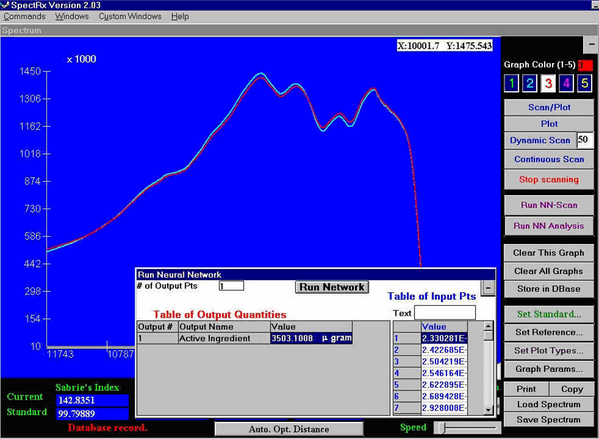Click the # of Output Pts field
The image size is (599, 439).
232,286
